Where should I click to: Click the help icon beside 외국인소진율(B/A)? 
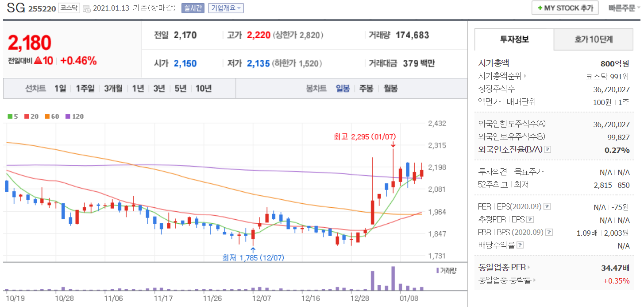pyautogui.click(x=548, y=150)
